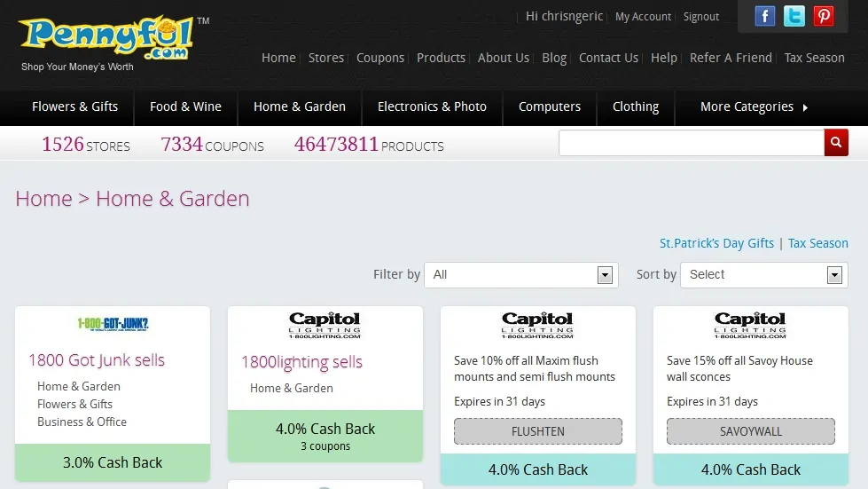Open the Computers category tab
868x489 pixels.
click(550, 106)
